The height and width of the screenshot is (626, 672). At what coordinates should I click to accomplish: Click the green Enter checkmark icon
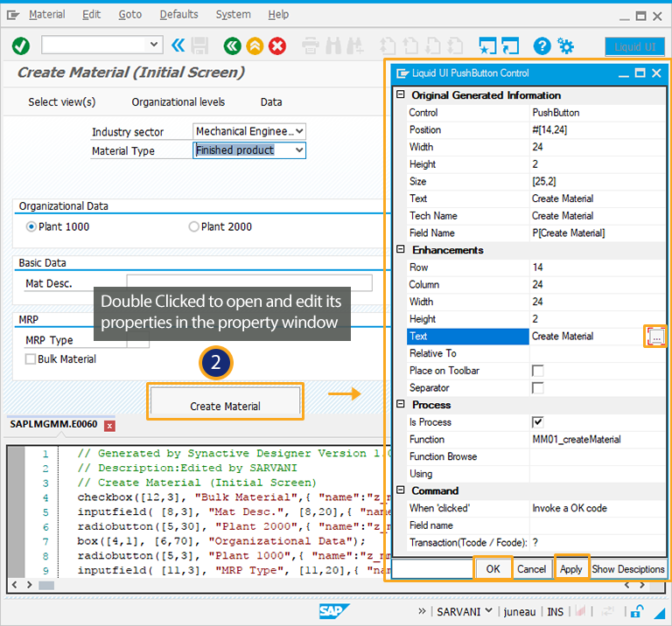click(21, 45)
